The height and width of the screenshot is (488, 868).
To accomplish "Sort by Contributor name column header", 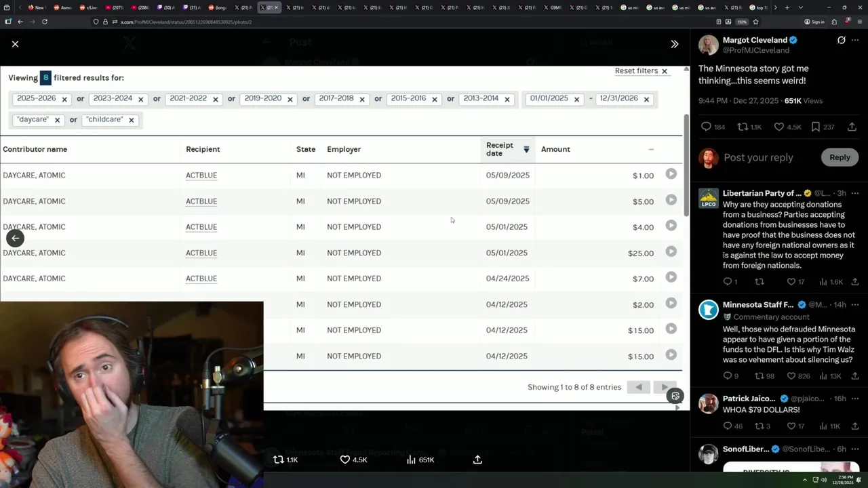I will pos(35,149).
